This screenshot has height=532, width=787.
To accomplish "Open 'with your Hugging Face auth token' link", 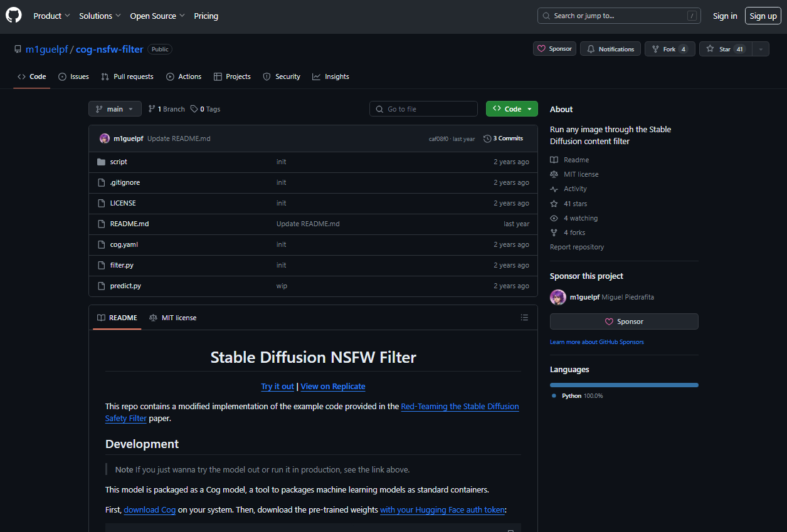I will click(x=442, y=510).
